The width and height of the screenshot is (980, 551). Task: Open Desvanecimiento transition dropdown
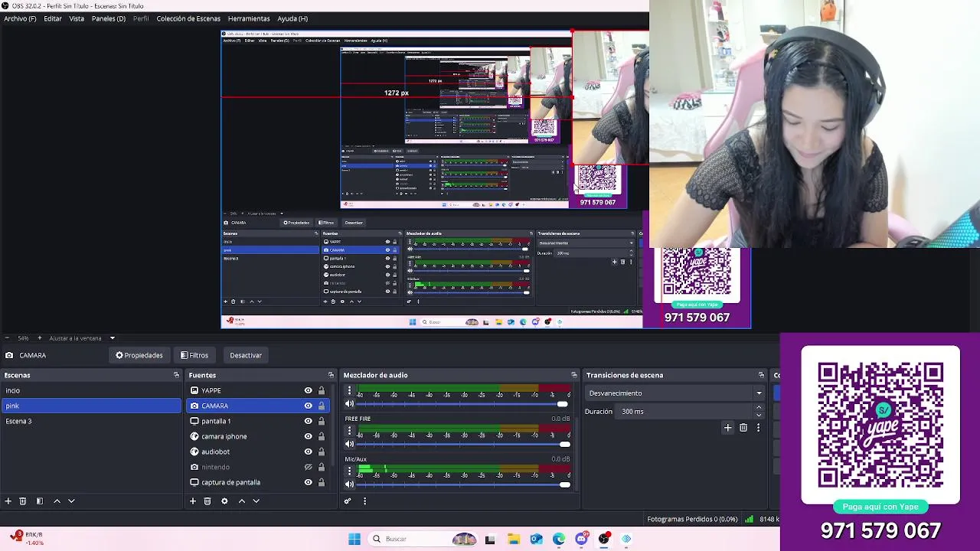[x=675, y=393]
